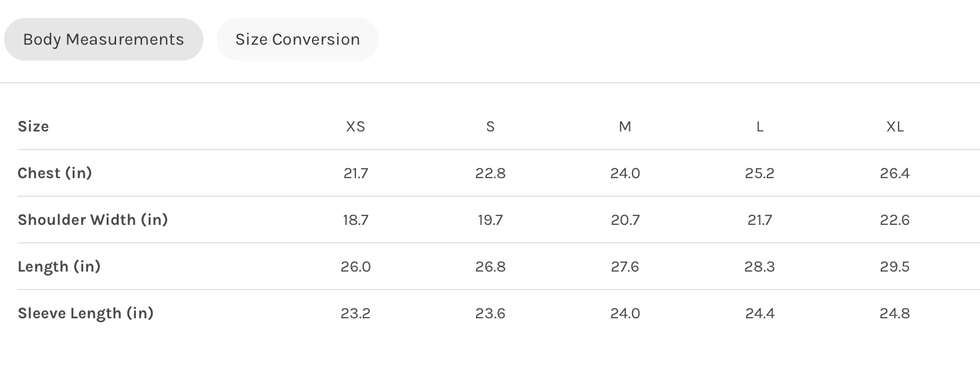Select the S shoulder width value 19.7
Viewport: 980px width, 375px height.
click(x=491, y=220)
